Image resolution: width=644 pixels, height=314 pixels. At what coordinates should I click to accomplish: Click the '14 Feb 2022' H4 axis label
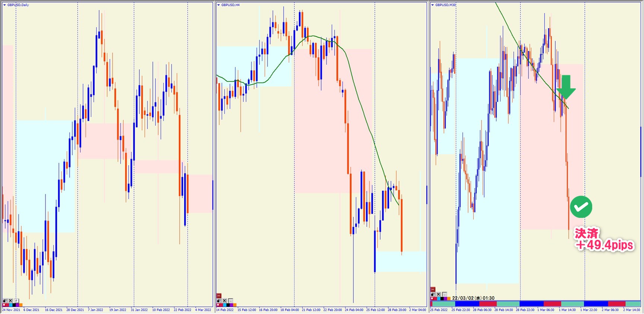(225, 310)
